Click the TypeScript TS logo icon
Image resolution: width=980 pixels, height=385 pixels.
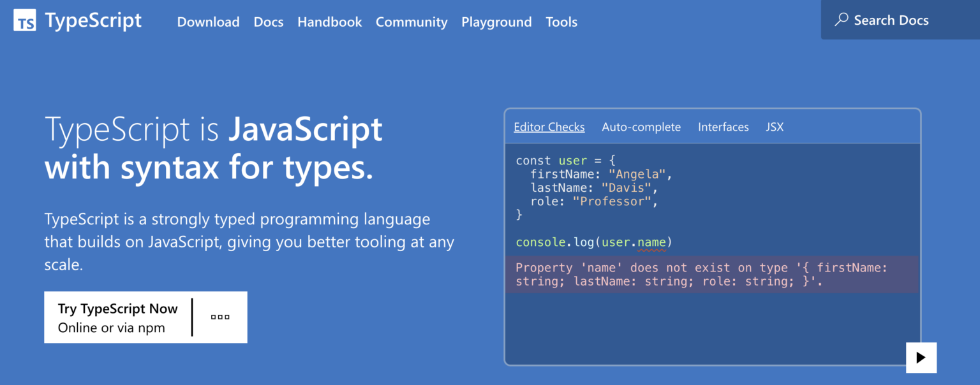pyautogui.click(x=24, y=20)
